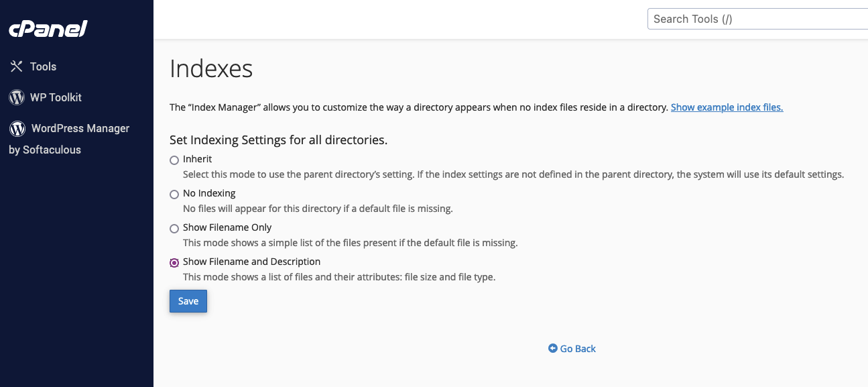
Task: Click the Inherit option label text
Action: pos(197,159)
